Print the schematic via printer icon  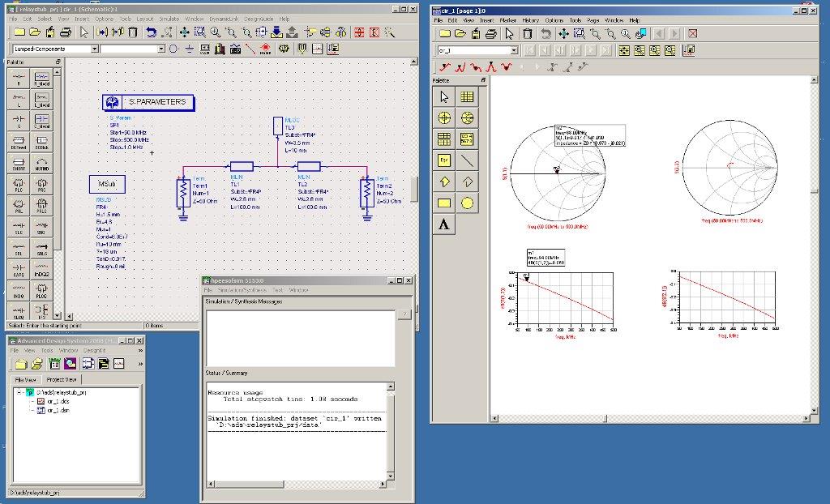66,32
